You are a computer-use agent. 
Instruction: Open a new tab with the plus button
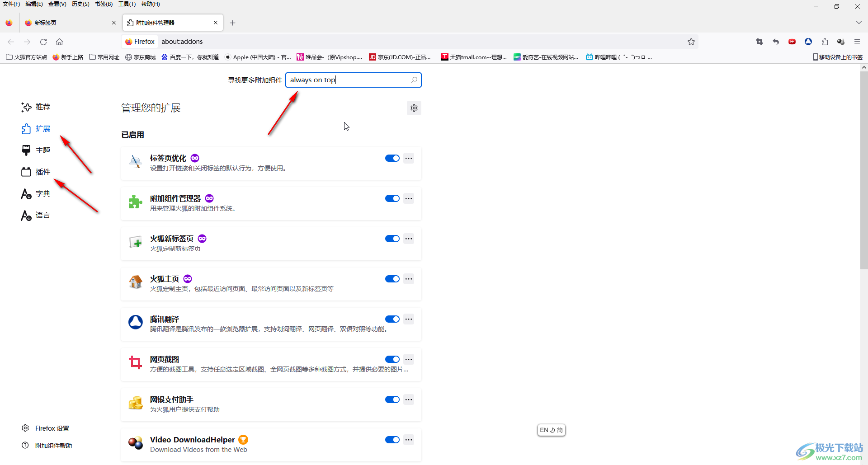coord(233,23)
